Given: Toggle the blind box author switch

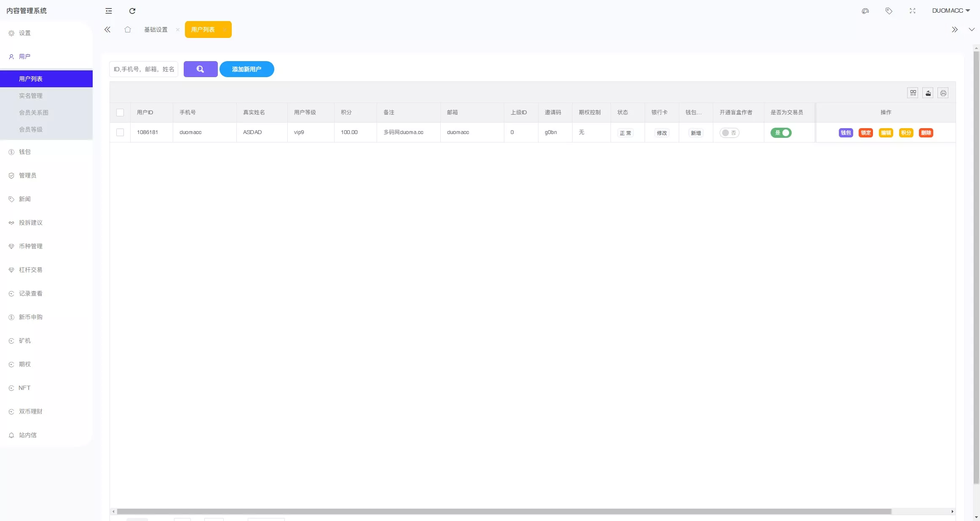Looking at the screenshot, I should click(x=729, y=133).
